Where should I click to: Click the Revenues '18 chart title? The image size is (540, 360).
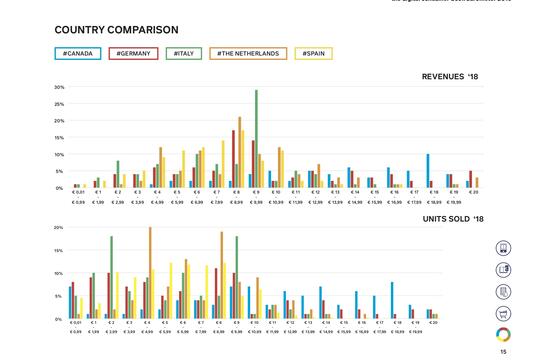tap(450, 76)
